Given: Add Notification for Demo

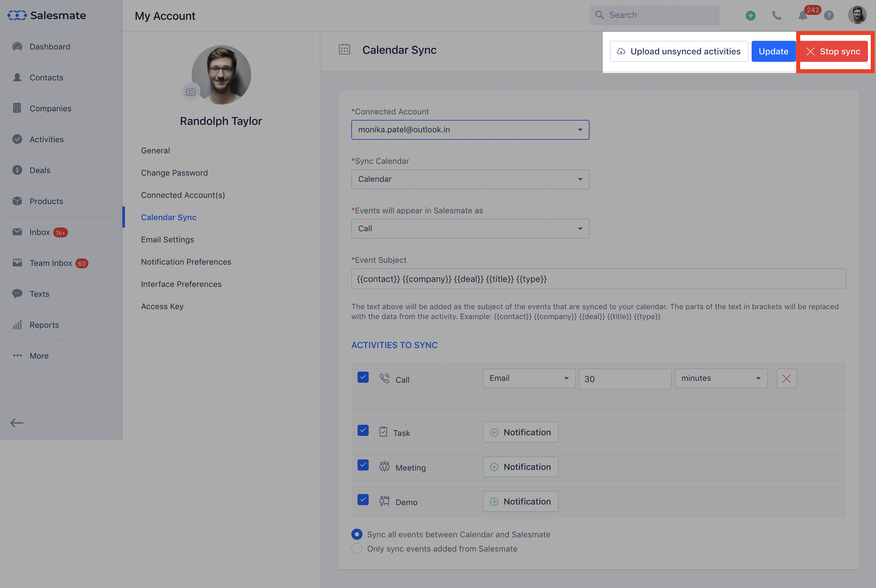Looking at the screenshot, I should click(x=521, y=501).
